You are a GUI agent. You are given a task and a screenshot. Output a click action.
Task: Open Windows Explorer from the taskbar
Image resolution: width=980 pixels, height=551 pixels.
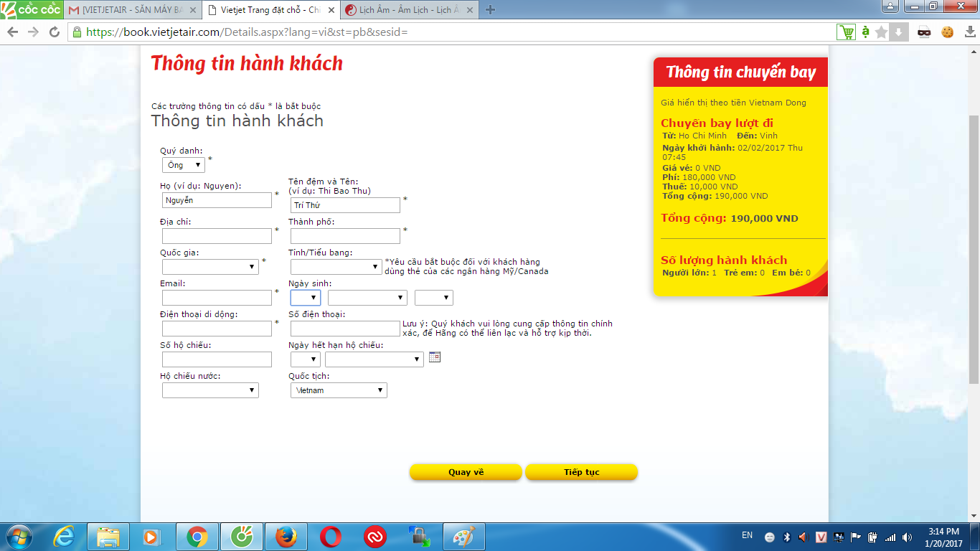108,537
